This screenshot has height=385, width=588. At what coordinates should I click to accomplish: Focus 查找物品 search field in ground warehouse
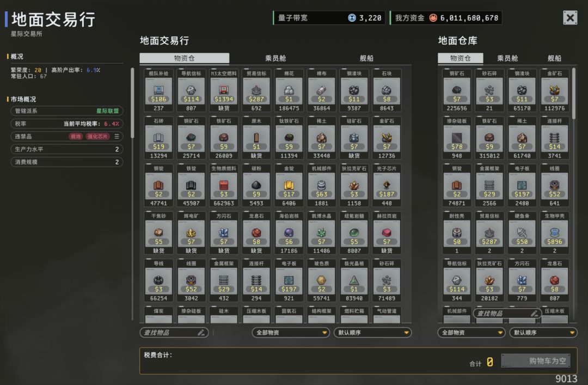click(x=507, y=313)
